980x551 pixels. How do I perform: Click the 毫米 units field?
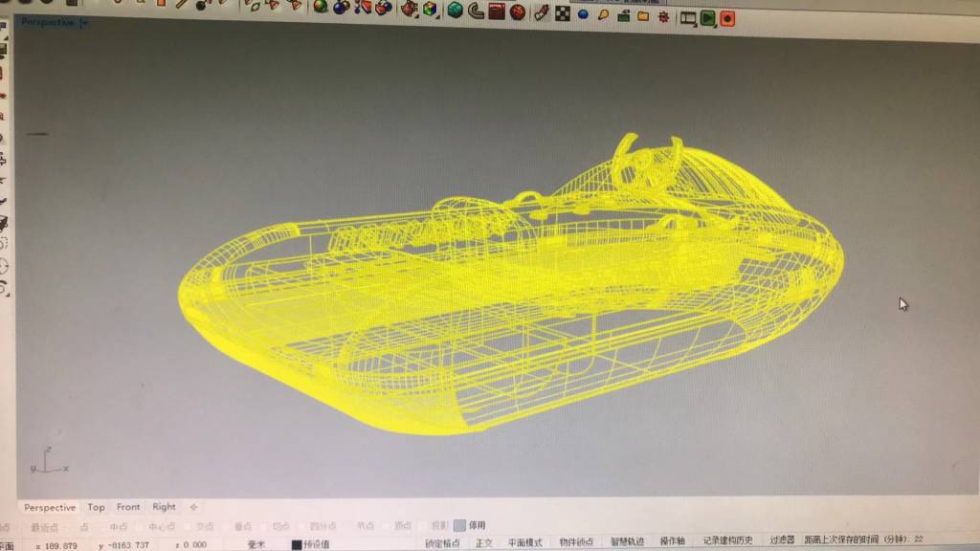click(x=256, y=544)
